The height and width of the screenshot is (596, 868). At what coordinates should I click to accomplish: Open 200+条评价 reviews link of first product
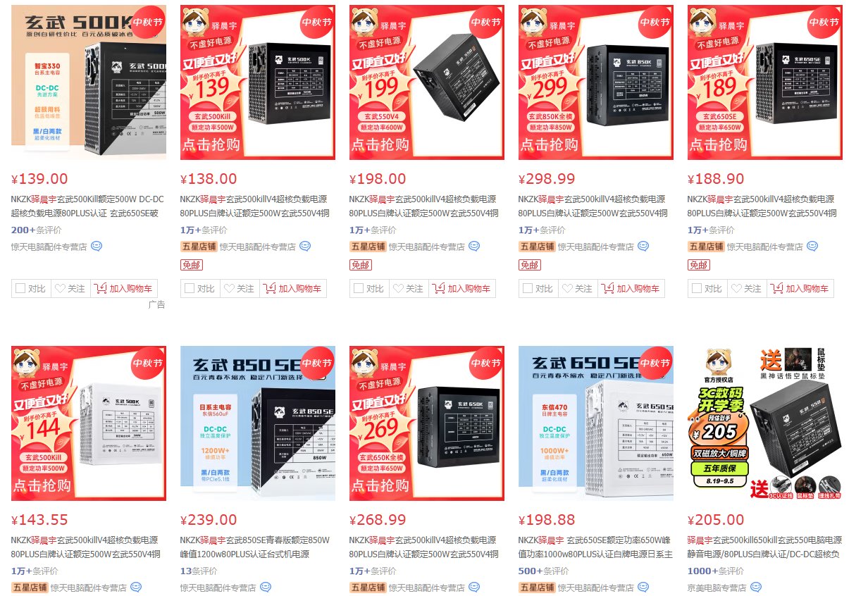(36, 230)
